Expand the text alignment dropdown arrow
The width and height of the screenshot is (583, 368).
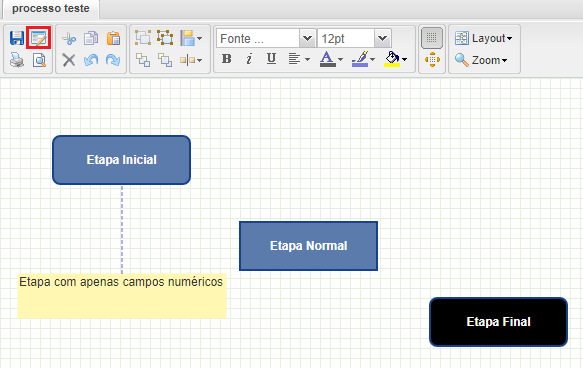point(307,59)
